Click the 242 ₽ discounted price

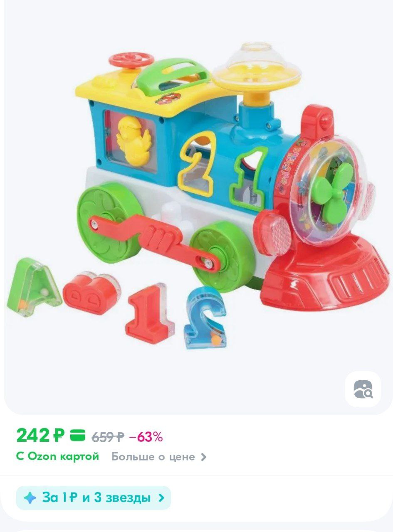(41, 436)
